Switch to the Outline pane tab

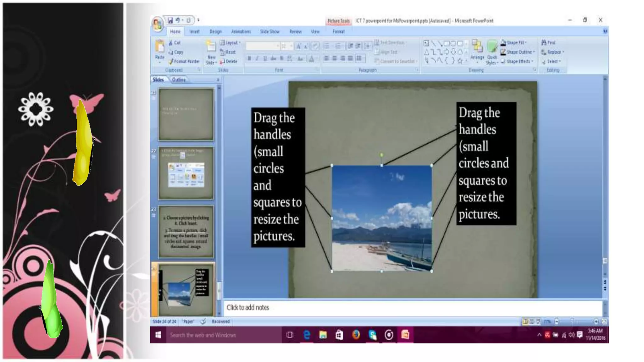click(179, 80)
